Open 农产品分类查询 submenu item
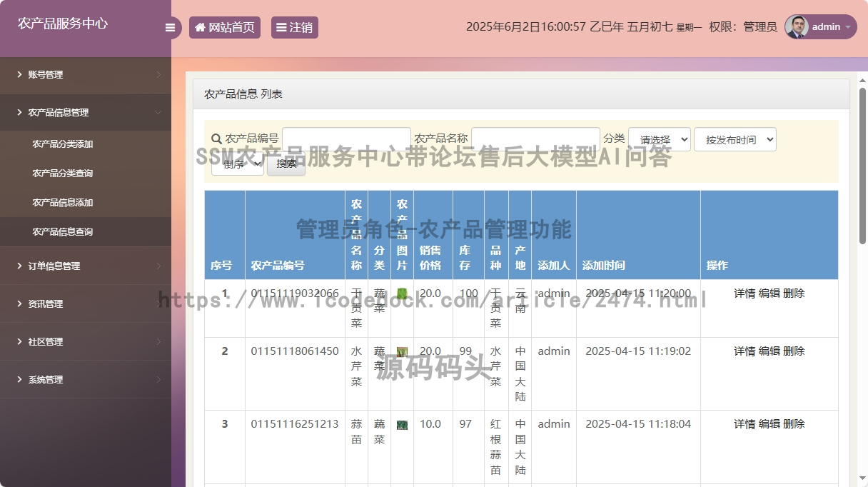The height and width of the screenshot is (487, 868). click(86, 173)
